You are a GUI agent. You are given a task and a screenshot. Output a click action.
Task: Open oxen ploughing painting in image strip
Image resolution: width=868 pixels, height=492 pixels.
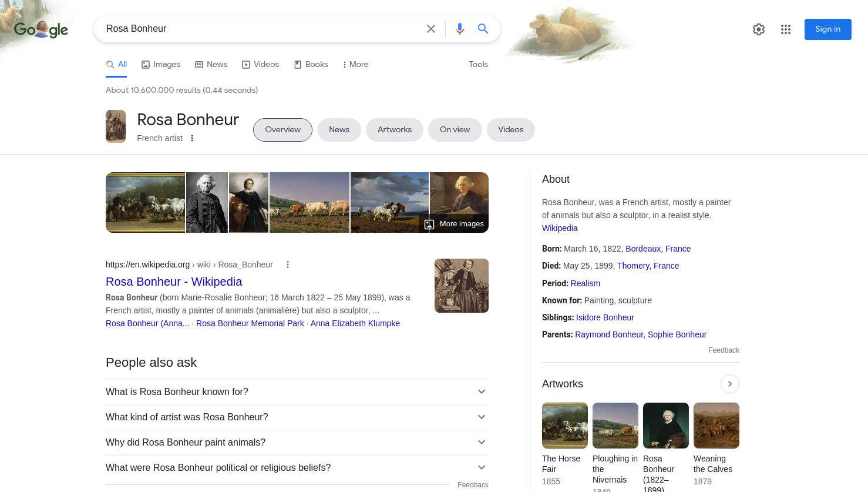click(x=309, y=202)
